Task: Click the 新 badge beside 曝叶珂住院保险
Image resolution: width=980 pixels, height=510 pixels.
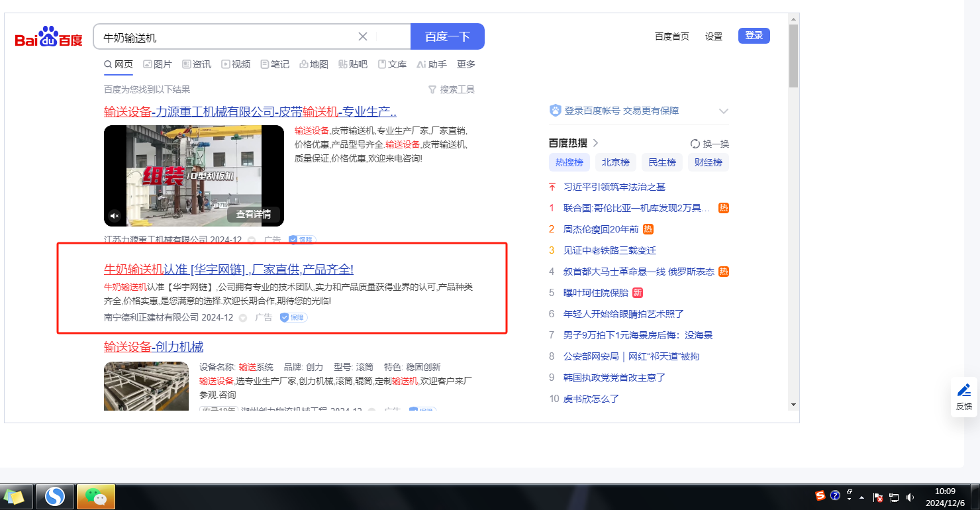Action: 638,293
